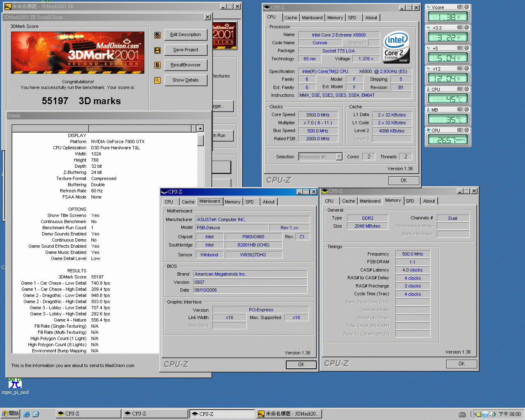
Task: Click the ResultBrowser icon in 3DMark
Action: click(x=157, y=65)
